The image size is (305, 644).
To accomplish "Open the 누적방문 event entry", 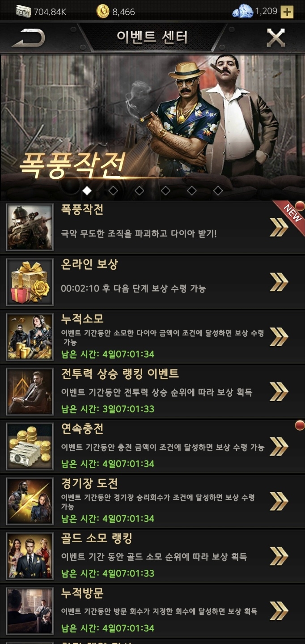I will tap(152, 611).
